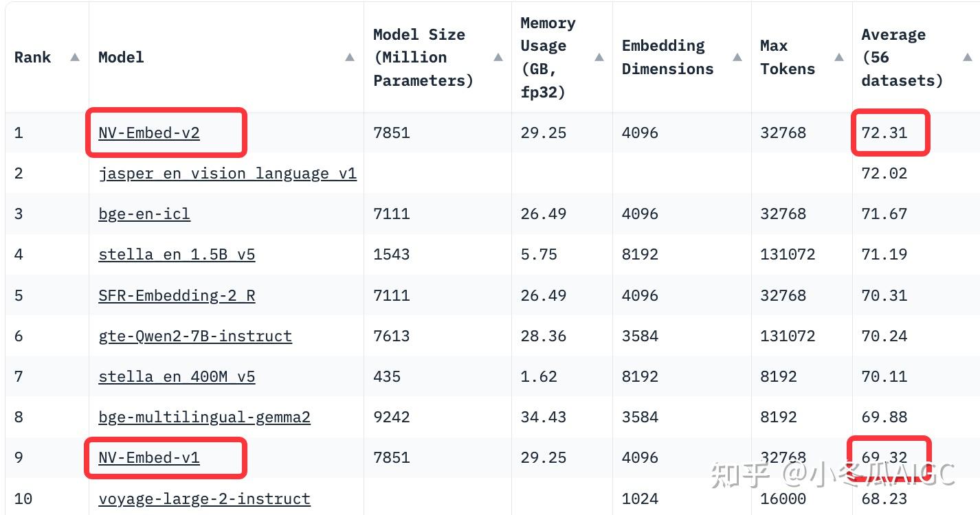Open the NV-Embed-v2 model link
The height and width of the screenshot is (515, 980).
[x=148, y=133]
